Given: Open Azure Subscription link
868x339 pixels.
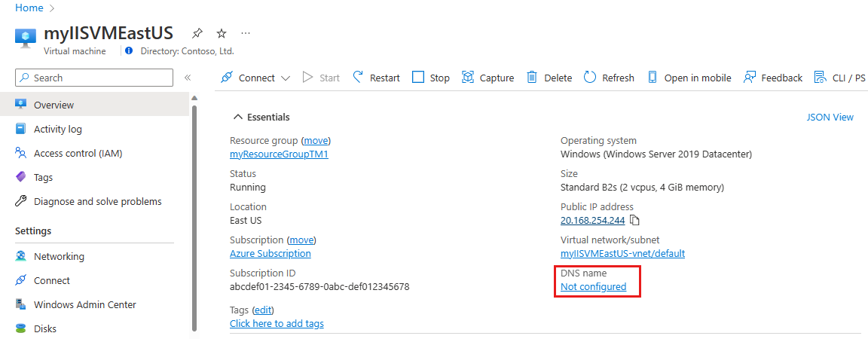Looking at the screenshot, I should [270, 254].
